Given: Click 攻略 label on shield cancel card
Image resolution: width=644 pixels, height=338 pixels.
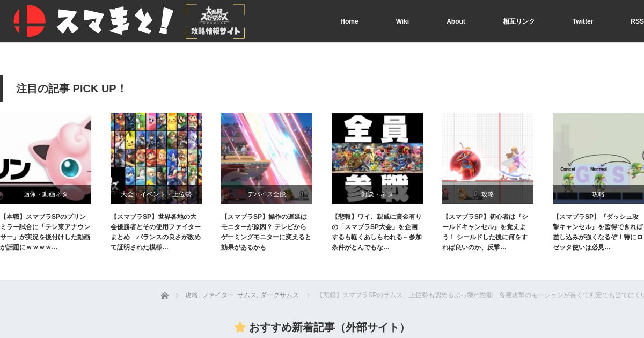Looking at the screenshot, I should 488,194.
